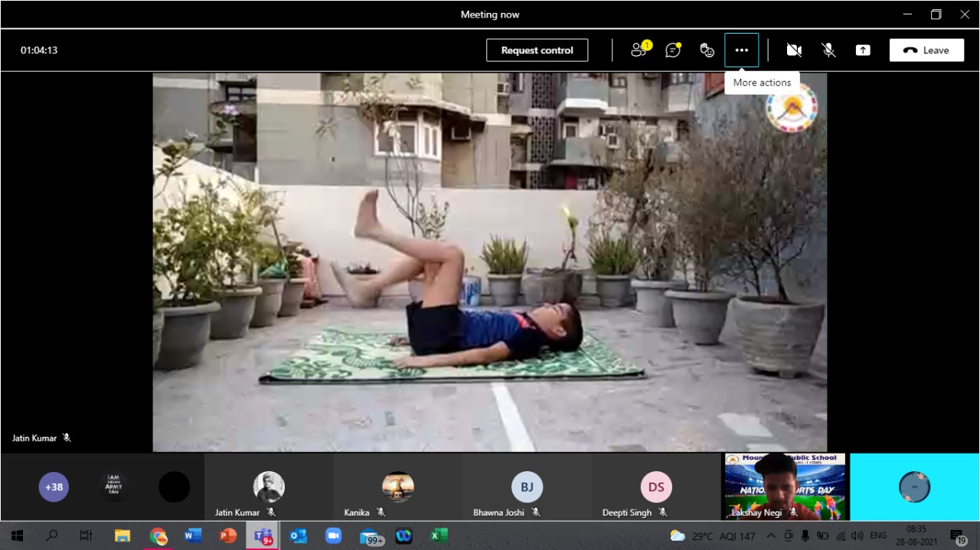
Task: Open raise hand and reactions
Action: point(707,50)
